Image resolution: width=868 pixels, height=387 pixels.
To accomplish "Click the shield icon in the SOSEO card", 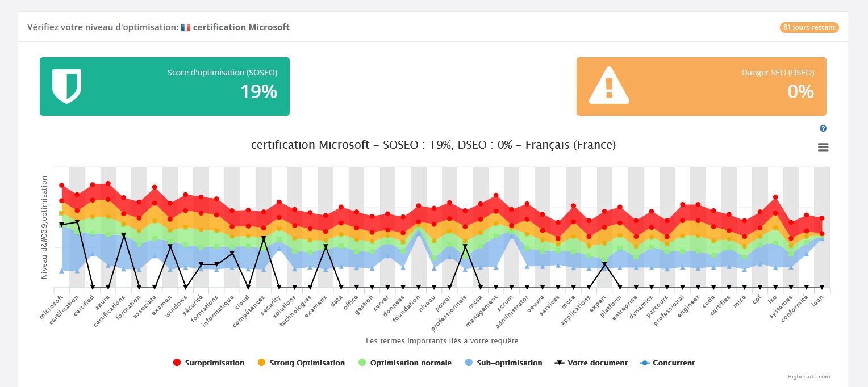I will coord(66,86).
